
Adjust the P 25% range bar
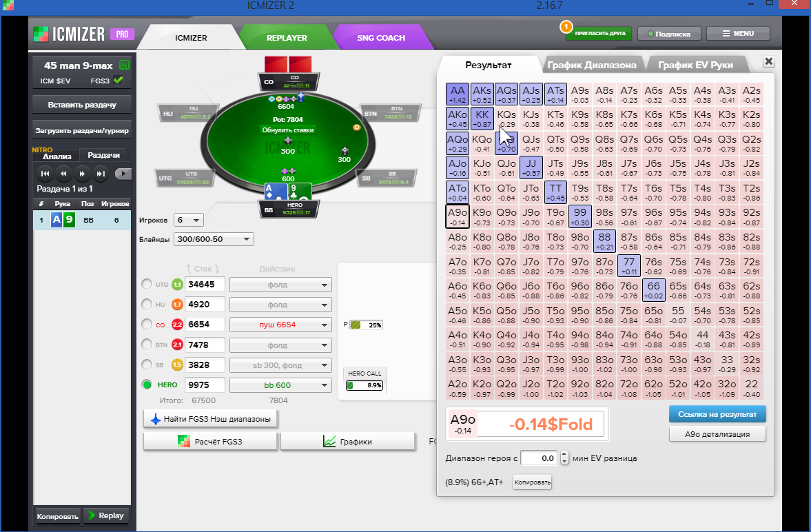tap(366, 325)
